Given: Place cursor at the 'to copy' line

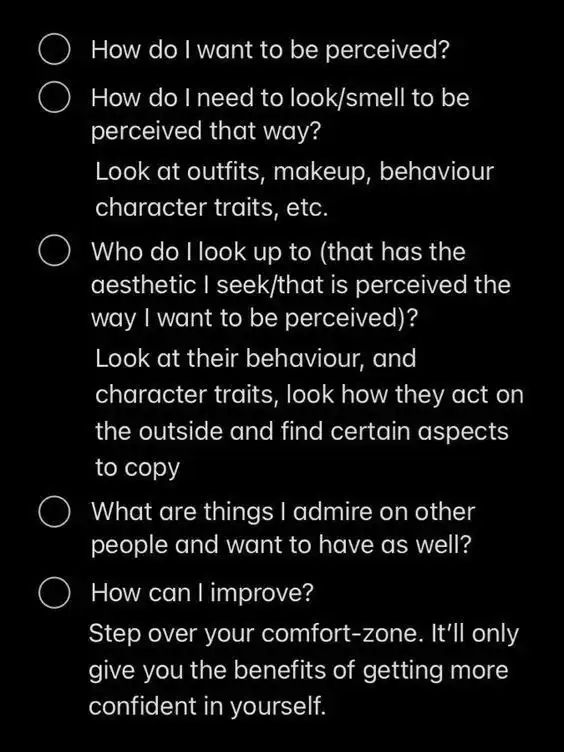Looking at the screenshot, I should (x=137, y=468).
